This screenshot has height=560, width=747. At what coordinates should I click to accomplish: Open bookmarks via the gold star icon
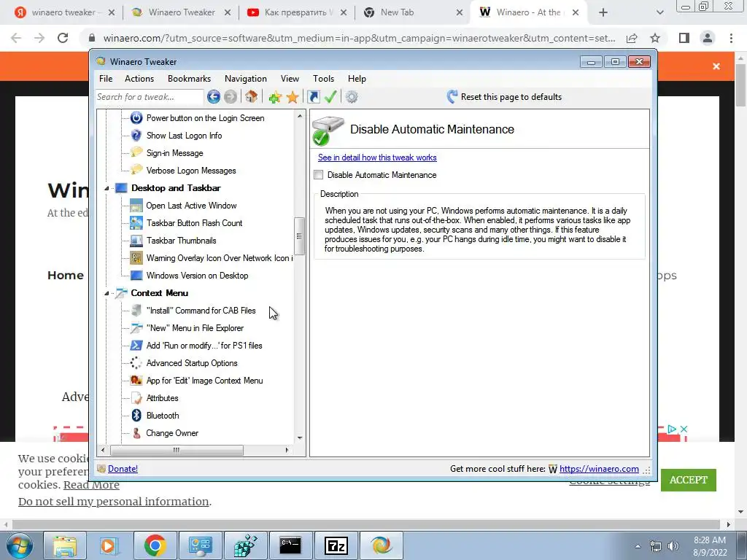(293, 97)
